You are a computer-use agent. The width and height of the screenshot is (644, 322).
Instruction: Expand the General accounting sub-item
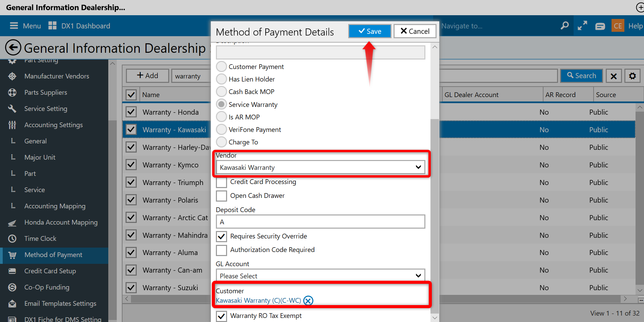13,141
